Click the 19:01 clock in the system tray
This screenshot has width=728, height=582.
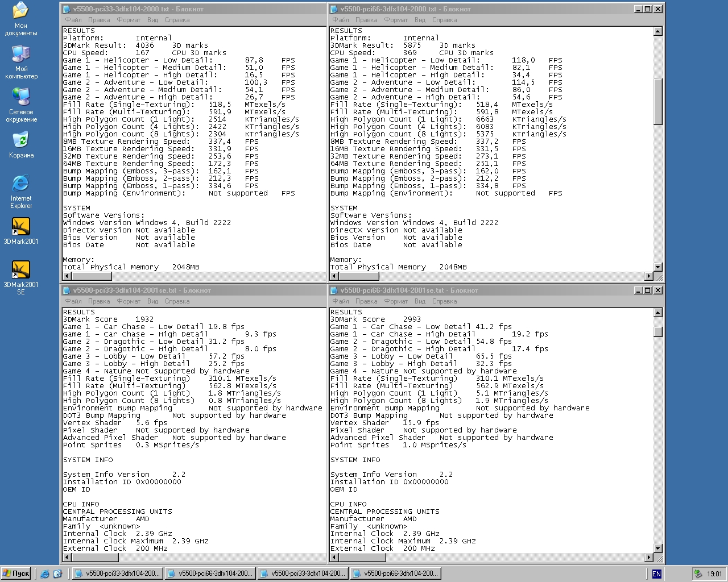click(x=714, y=574)
